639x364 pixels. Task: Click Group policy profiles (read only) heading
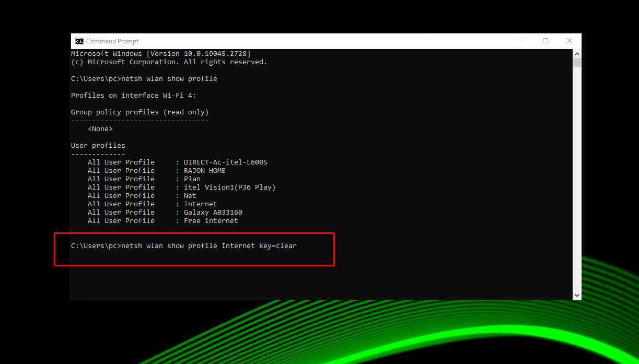coord(140,112)
